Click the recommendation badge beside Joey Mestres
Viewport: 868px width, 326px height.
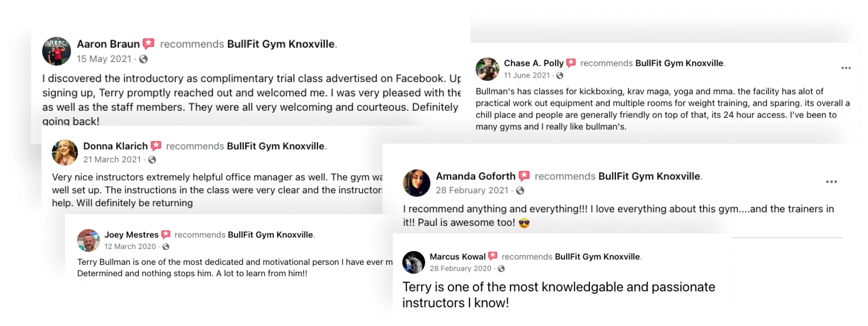166,234
